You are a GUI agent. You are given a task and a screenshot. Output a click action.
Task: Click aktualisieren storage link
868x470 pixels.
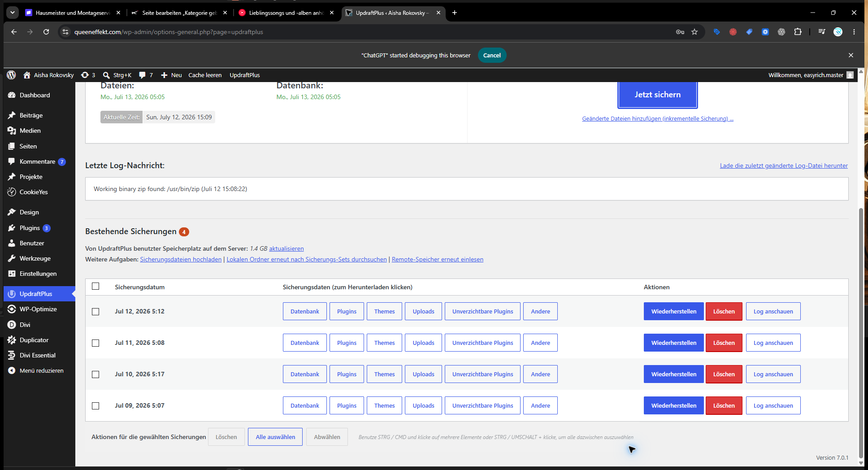pos(286,248)
